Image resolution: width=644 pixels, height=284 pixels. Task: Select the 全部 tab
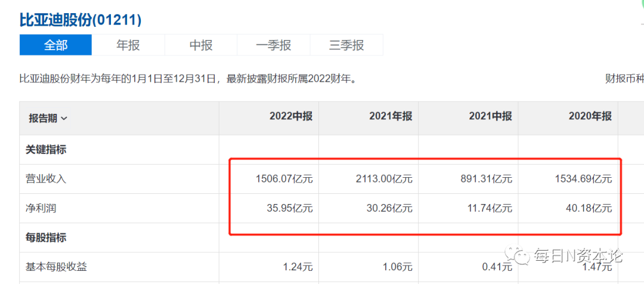tap(55, 45)
